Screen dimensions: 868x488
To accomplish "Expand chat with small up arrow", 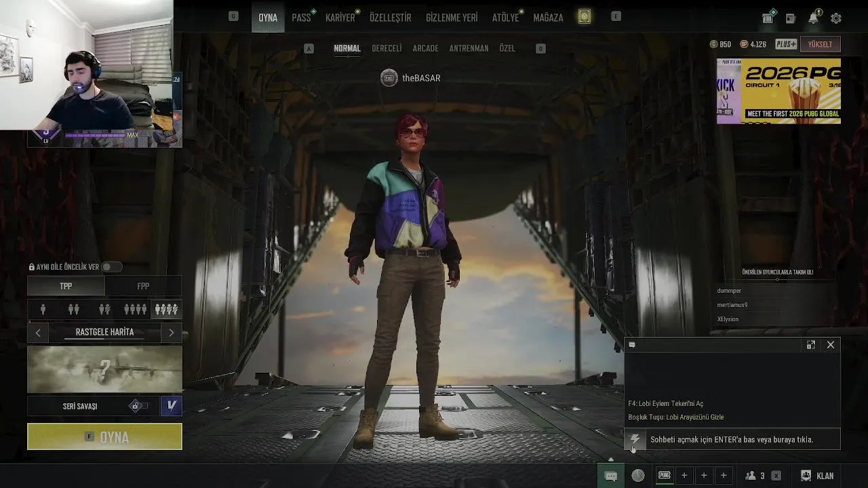I will pos(610,460).
